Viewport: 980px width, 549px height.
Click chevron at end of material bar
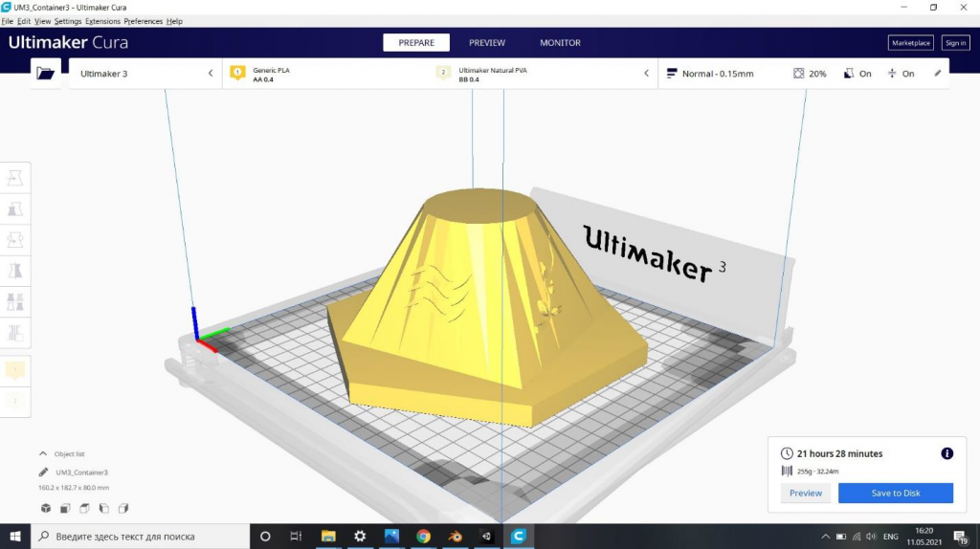point(646,73)
